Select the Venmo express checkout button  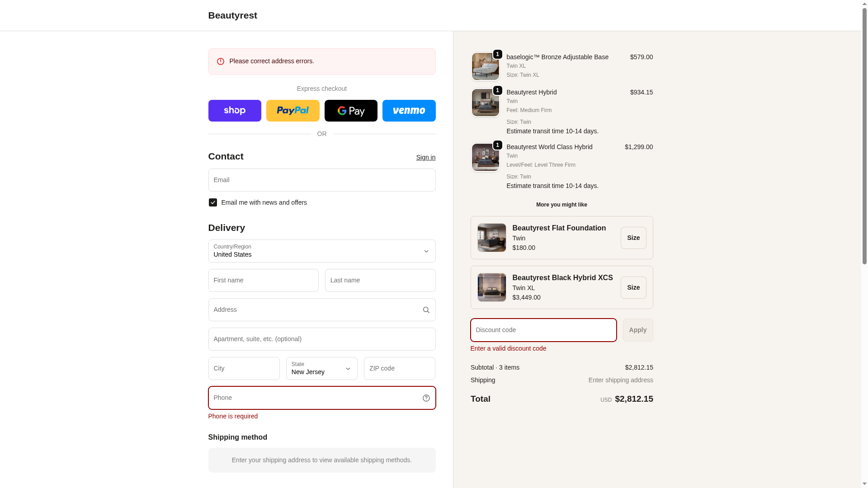(x=409, y=111)
